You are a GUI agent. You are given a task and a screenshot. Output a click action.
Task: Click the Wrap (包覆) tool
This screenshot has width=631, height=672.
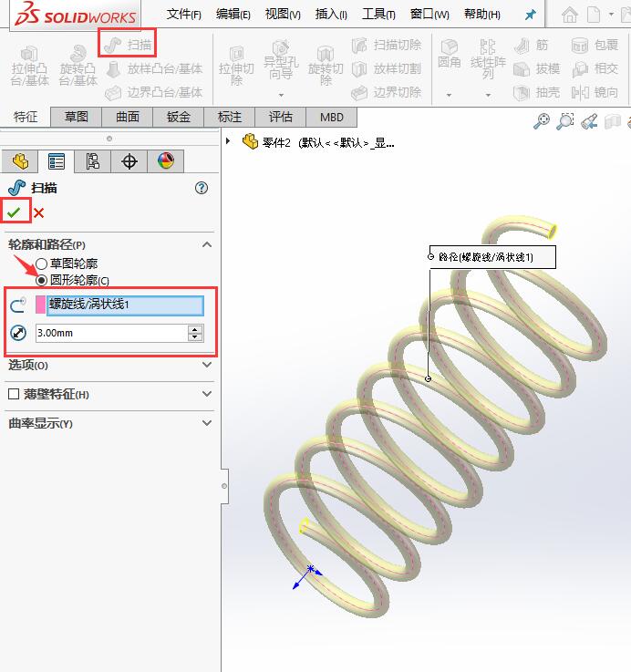(595, 45)
